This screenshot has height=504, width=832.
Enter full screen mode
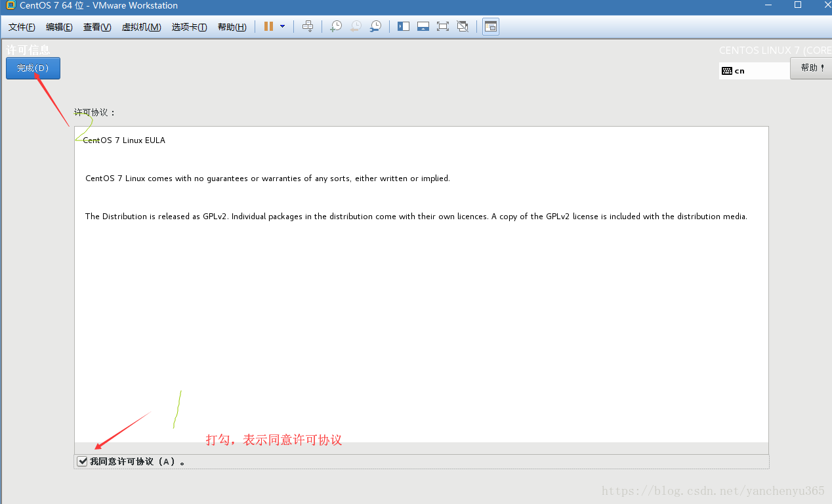[443, 26]
